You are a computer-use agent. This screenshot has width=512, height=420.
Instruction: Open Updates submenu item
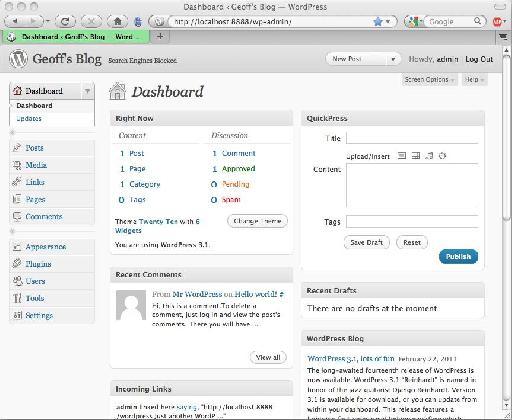click(x=29, y=119)
